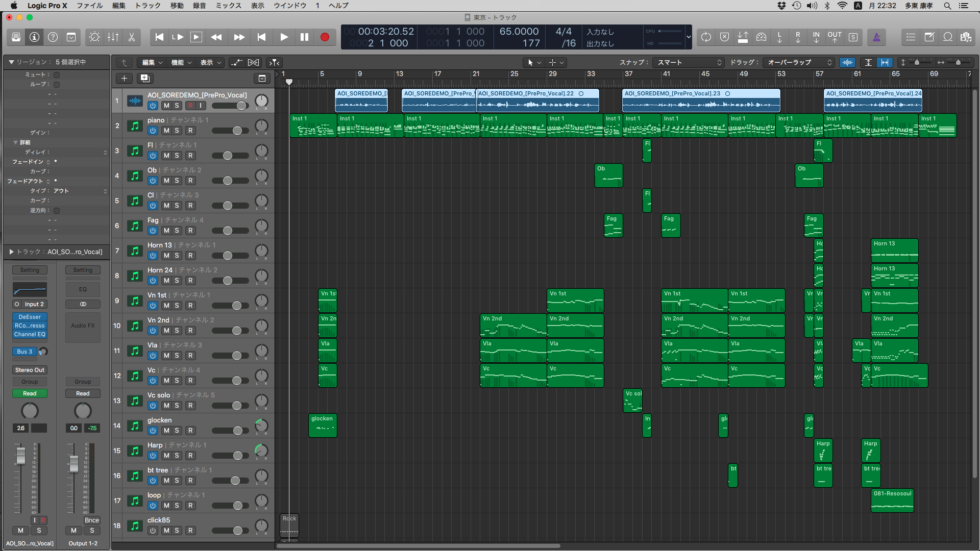This screenshot has width=980, height=551.
Task: Toggle Cycle mode loop icon
Action: click(706, 37)
